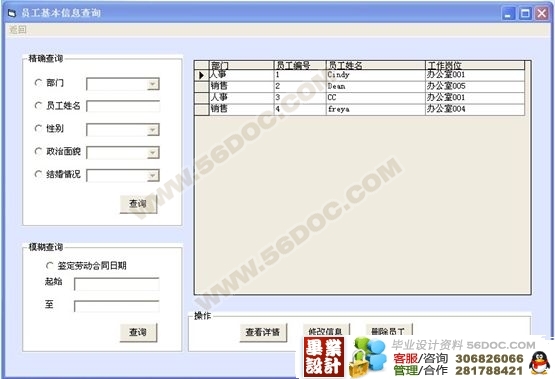The image size is (555, 379).
Task: Click the Dean name cell
Action: [x=376, y=87]
